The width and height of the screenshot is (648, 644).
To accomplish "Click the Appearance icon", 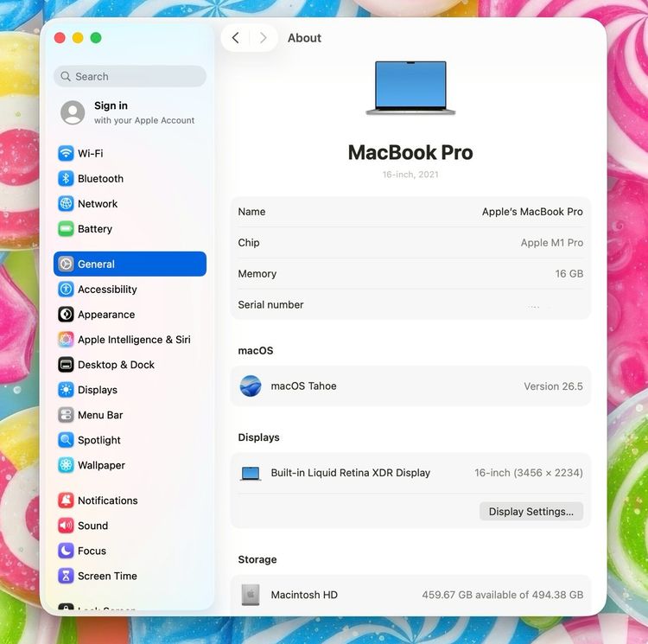I will click(x=66, y=315).
